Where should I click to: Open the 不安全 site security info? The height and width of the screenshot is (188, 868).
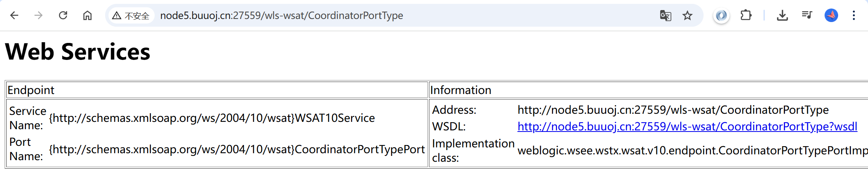point(131,15)
